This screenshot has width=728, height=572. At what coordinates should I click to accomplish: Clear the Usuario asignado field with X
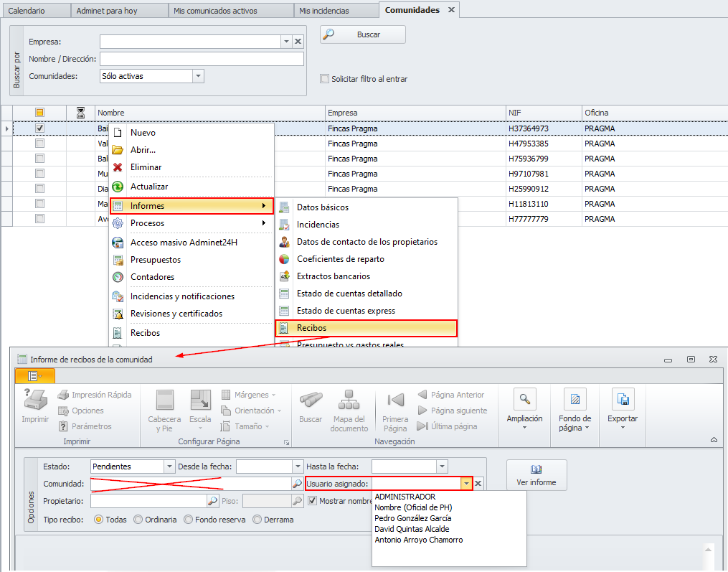tap(478, 484)
